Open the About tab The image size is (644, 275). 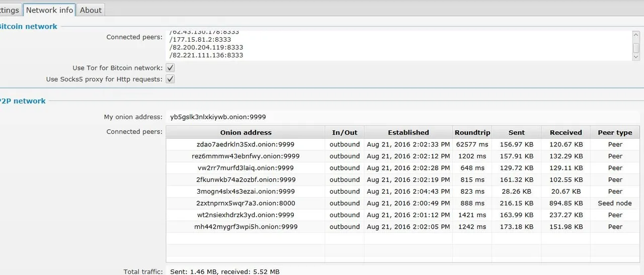tap(91, 10)
